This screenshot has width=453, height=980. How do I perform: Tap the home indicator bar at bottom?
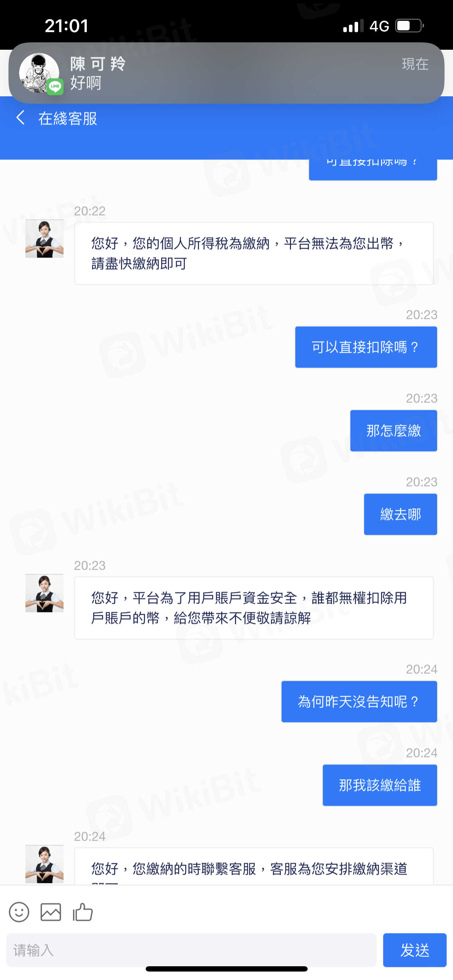[x=226, y=969]
